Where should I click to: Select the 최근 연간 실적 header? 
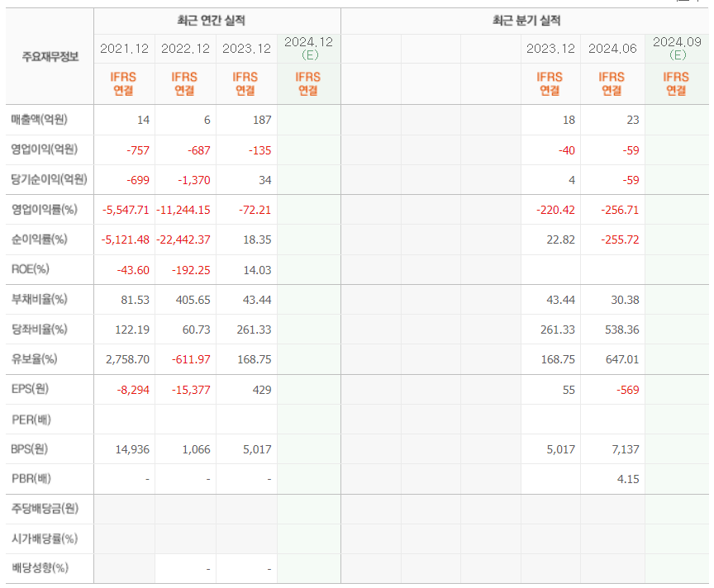[212, 21]
